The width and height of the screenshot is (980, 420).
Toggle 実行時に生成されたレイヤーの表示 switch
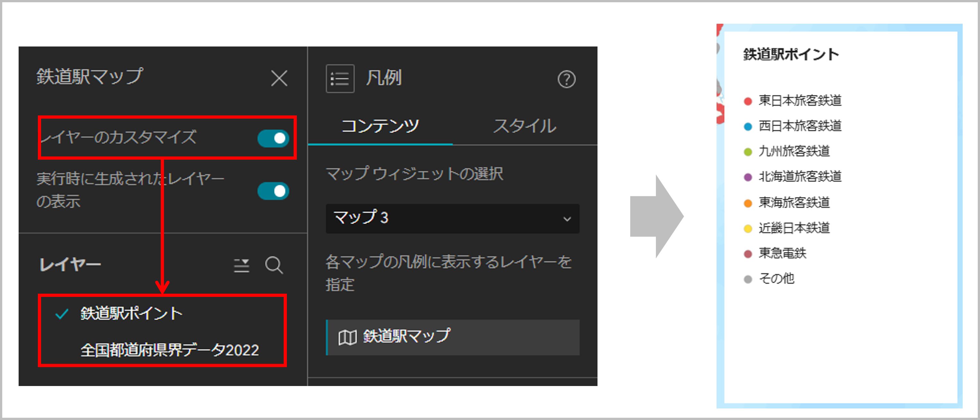273,191
